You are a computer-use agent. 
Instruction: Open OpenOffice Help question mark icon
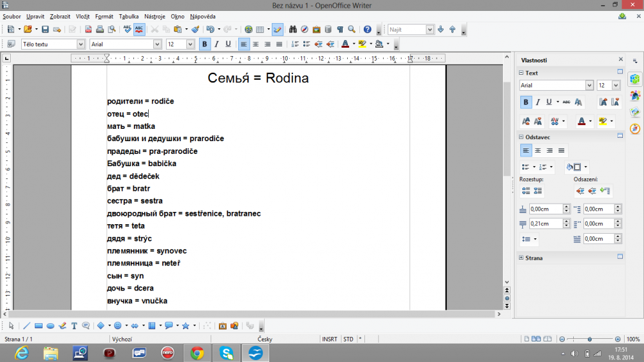tap(367, 30)
